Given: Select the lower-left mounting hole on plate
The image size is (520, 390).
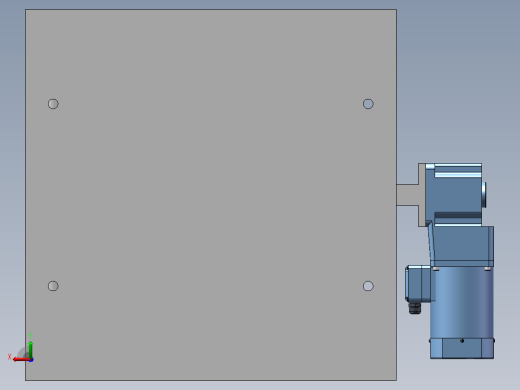Looking at the screenshot, I should 53,286.
